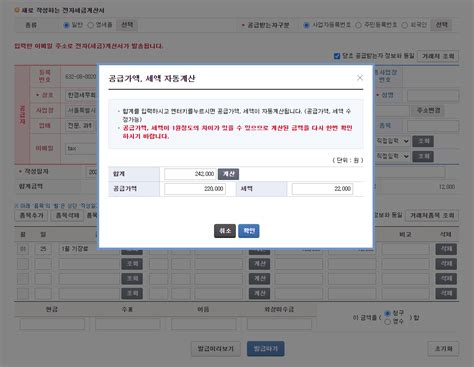Click the 성명 input of the recipient
This screenshot has width=474, height=367.
433,96
